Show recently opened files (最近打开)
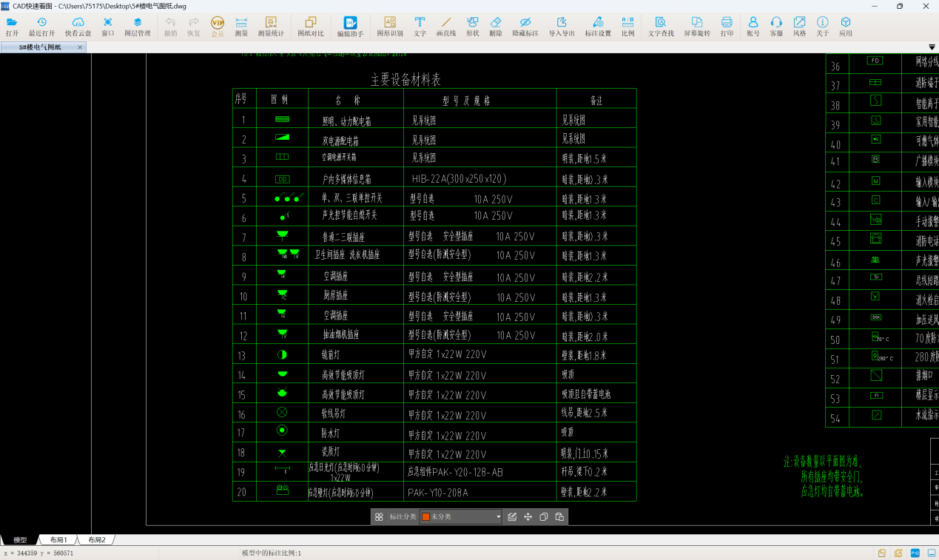 point(41,27)
